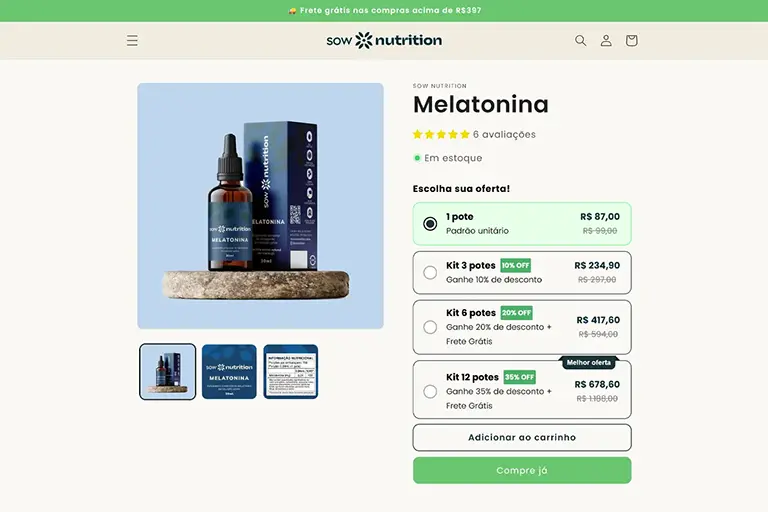Open the hamburger navigation menu
Image resolution: width=768 pixels, height=512 pixels.
coord(132,40)
